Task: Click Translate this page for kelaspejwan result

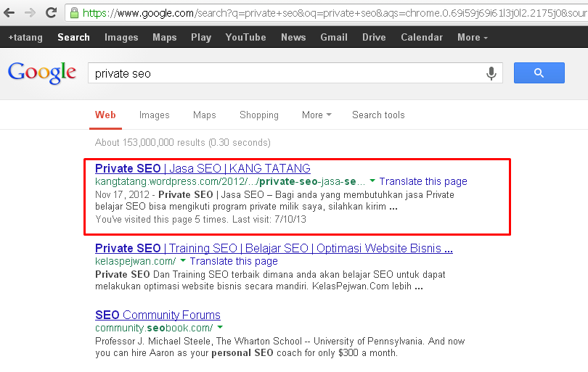Action: [x=234, y=261]
